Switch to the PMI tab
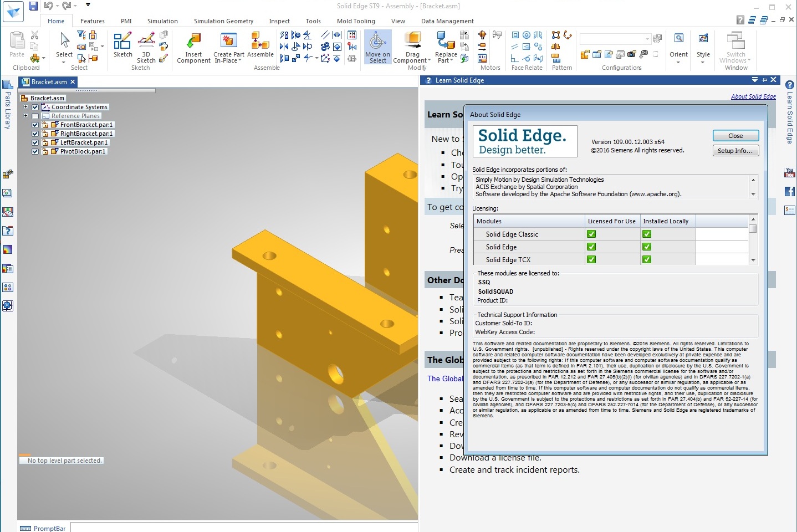The width and height of the screenshot is (797, 532). 126,21
